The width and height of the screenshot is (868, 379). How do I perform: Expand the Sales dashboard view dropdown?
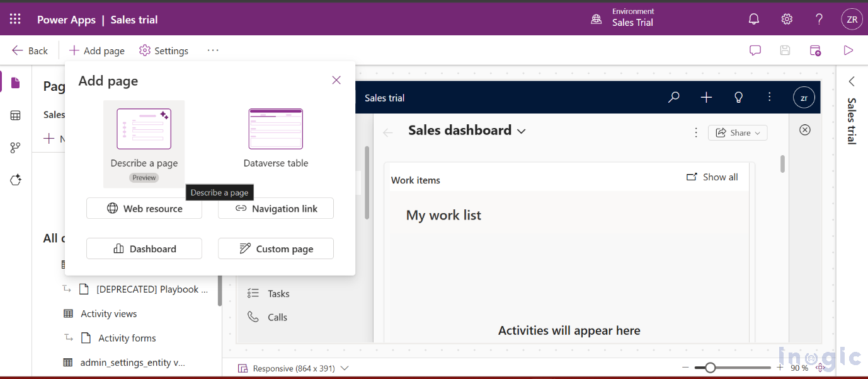pyautogui.click(x=521, y=131)
